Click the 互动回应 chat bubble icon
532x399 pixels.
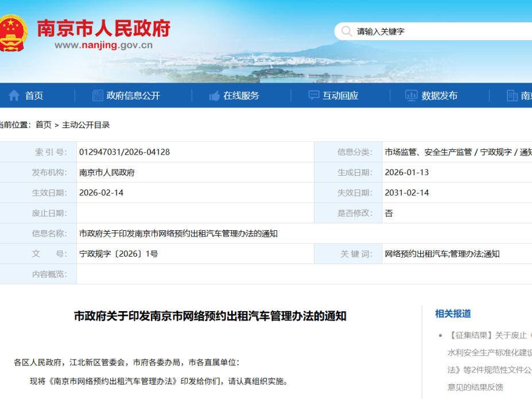click(x=314, y=96)
